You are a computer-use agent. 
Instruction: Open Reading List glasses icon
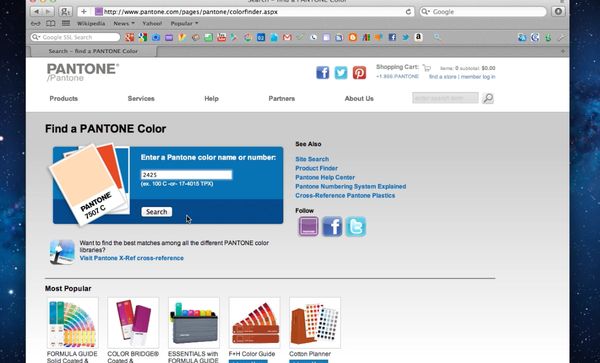pyautogui.click(x=36, y=24)
